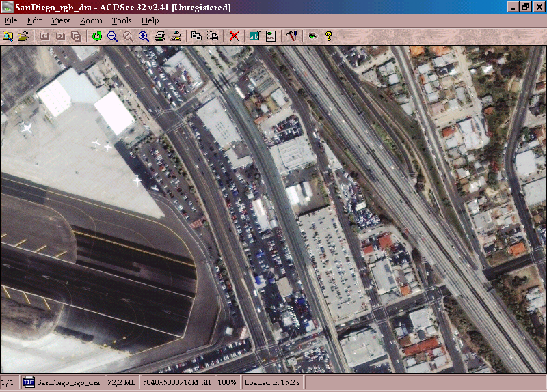Click the TIF file icon in status bar
The height and width of the screenshot is (392, 547).
29,382
